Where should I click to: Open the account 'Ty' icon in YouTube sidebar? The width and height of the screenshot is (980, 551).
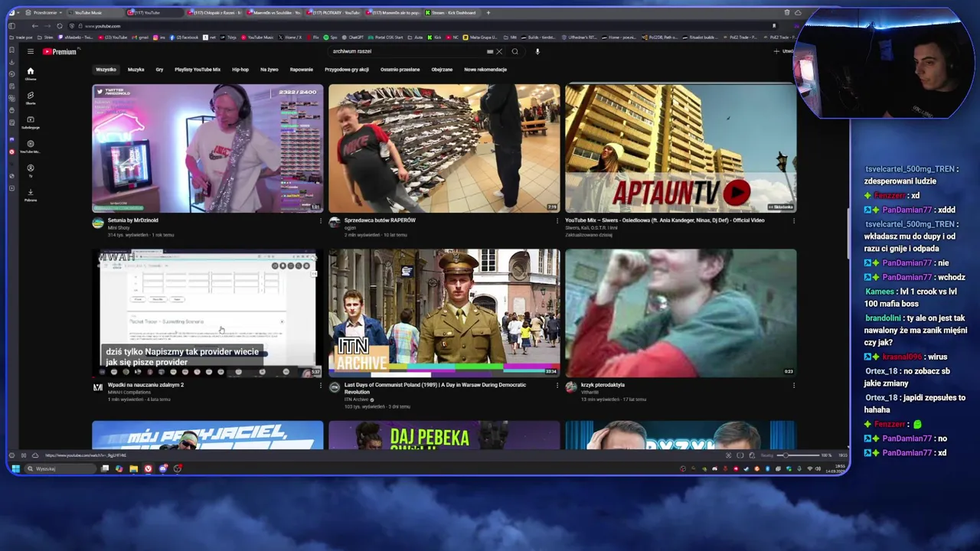click(x=31, y=171)
